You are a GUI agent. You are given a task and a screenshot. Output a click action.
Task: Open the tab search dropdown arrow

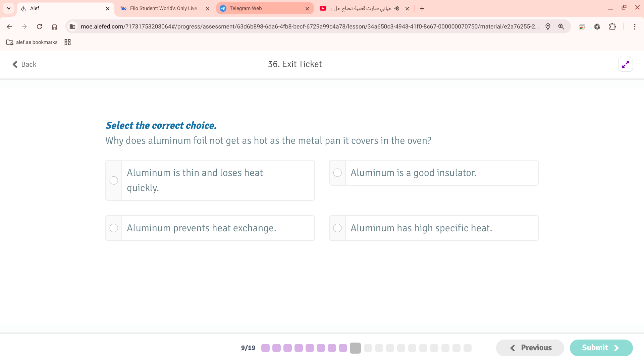(9, 8)
